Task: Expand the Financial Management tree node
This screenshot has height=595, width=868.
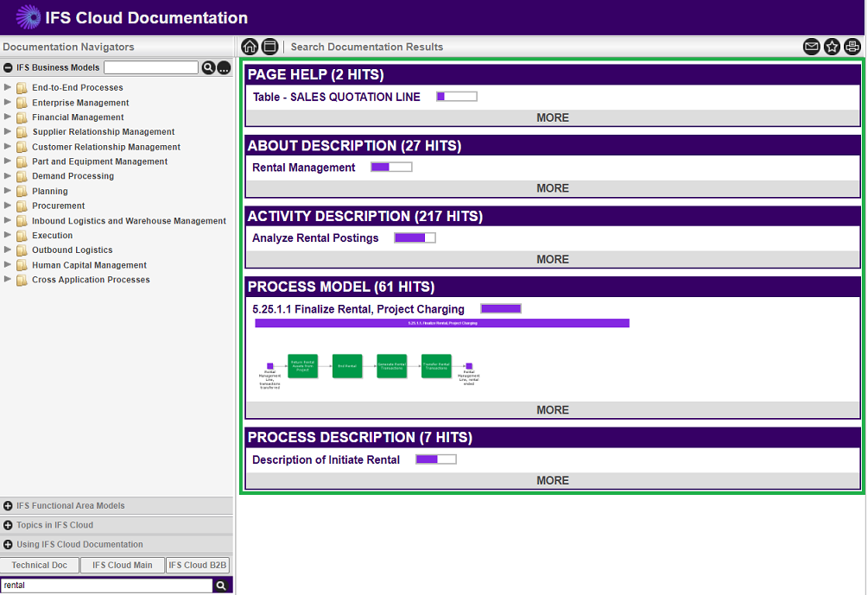Action: click(9, 117)
